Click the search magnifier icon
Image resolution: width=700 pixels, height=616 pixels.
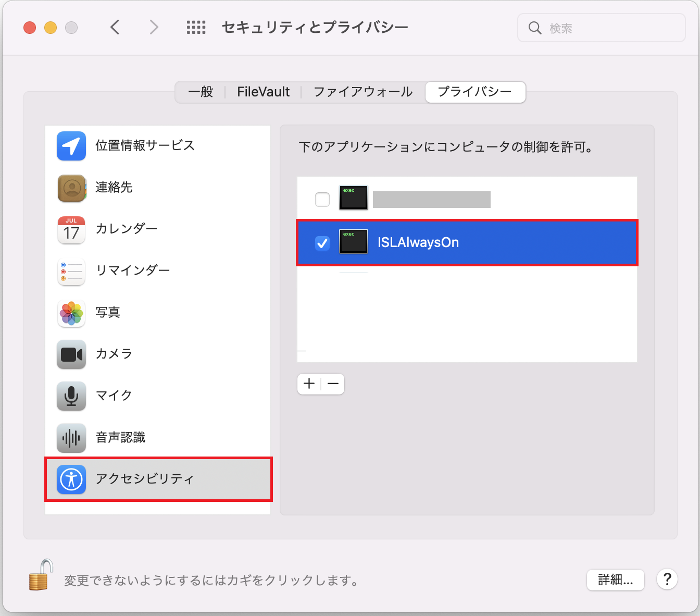click(x=535, y=28)
